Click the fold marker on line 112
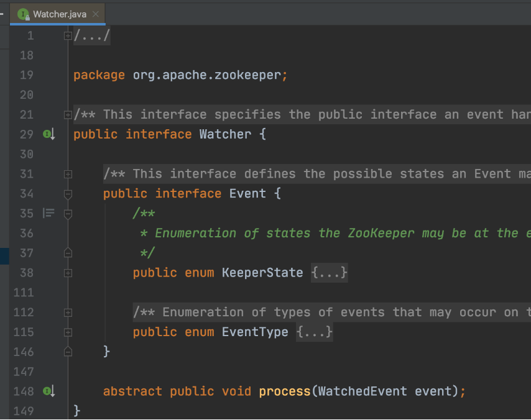The image size is (531, 420). (x=68, y=313)
